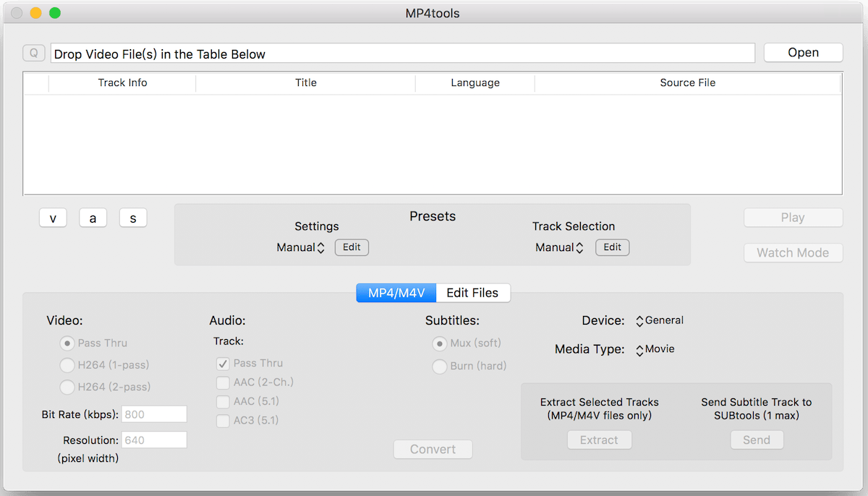Switch to the Edit Files tab
This screenshot has width=868, height=496.
pyautogui.click(x=472, y=293)
